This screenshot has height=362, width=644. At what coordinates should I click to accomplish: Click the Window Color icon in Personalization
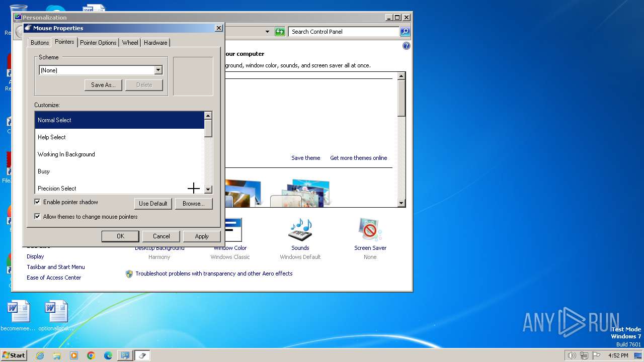(233, 230)
